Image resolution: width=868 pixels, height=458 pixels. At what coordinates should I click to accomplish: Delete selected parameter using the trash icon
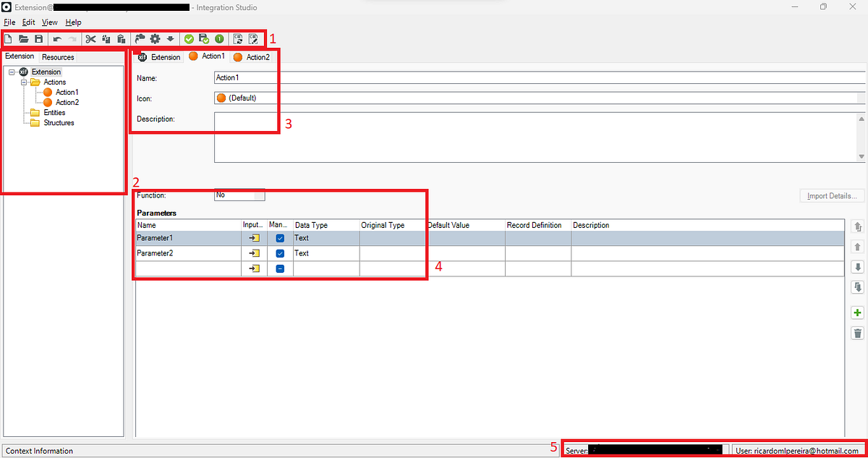point(857,333)
